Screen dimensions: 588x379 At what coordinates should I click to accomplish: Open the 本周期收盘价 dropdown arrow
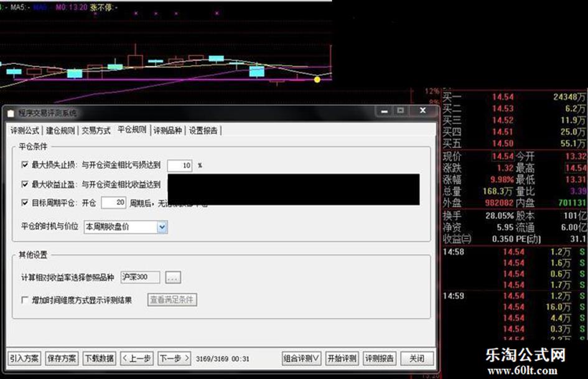(x=162, y=227)
